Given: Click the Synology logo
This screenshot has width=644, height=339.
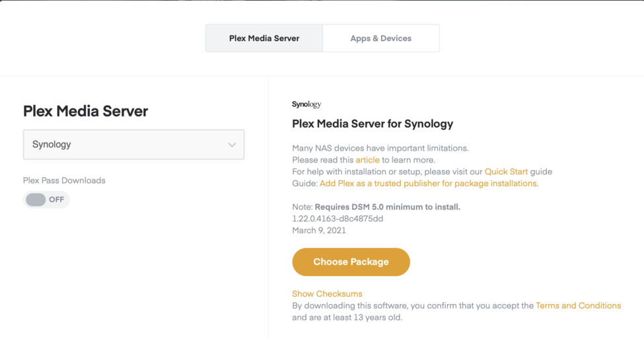Looking at the screenshot, I should click(306, 104).
